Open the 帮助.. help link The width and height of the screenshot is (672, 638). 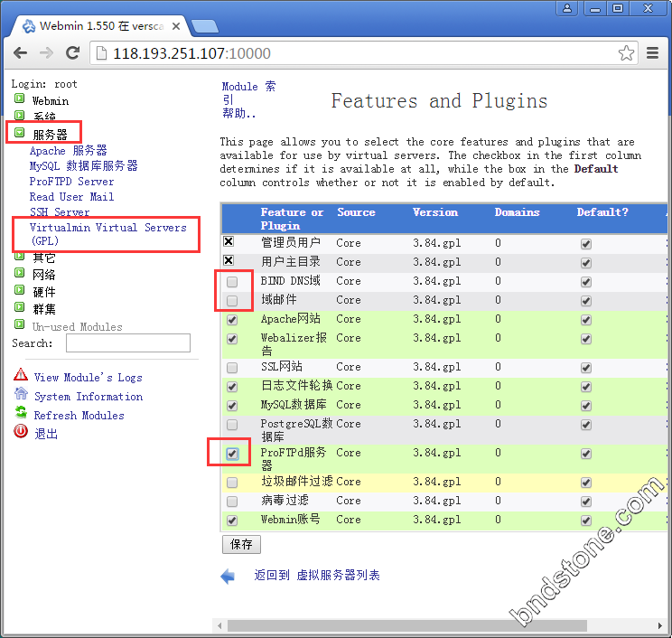click(238, 113)
